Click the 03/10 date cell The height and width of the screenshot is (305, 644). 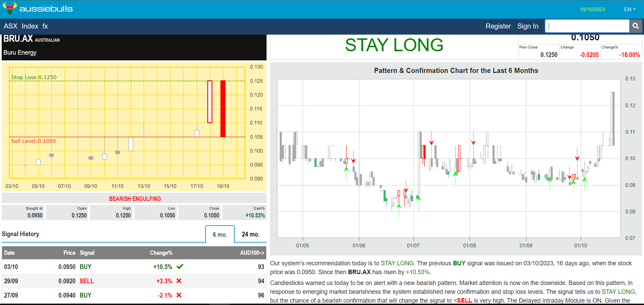[11, 267]
